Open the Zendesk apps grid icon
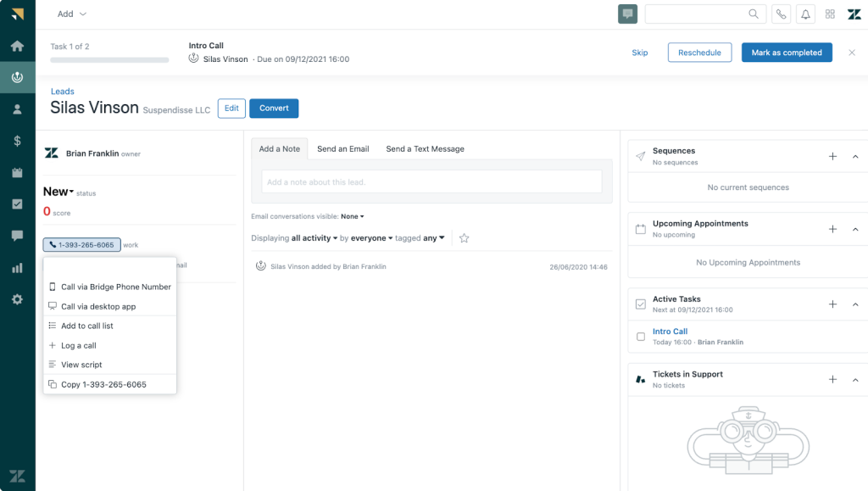 click(830, 14)
